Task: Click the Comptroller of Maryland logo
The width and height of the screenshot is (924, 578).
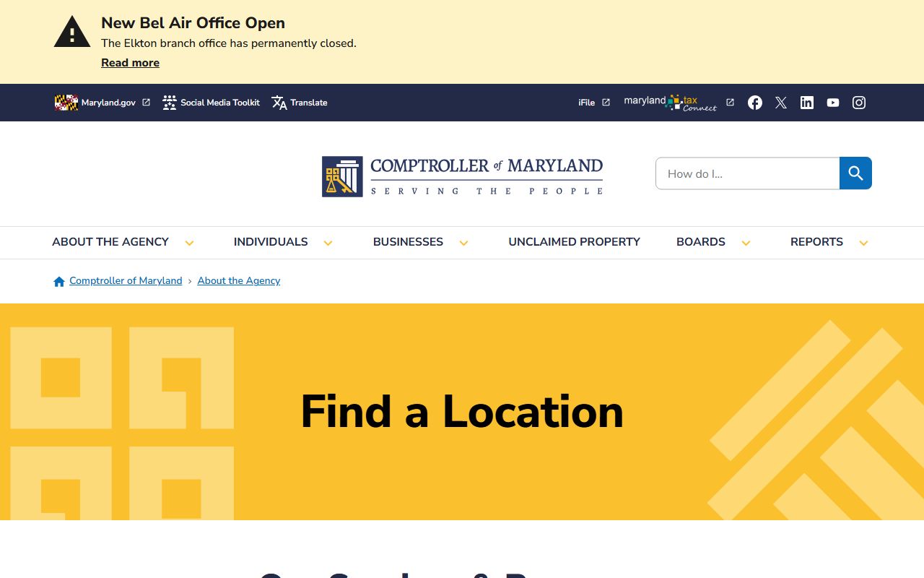Action: [462, 176]
